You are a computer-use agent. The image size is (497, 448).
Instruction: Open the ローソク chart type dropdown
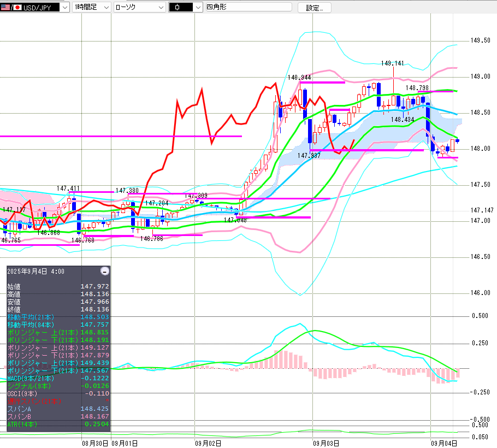[x=139, y=7]
